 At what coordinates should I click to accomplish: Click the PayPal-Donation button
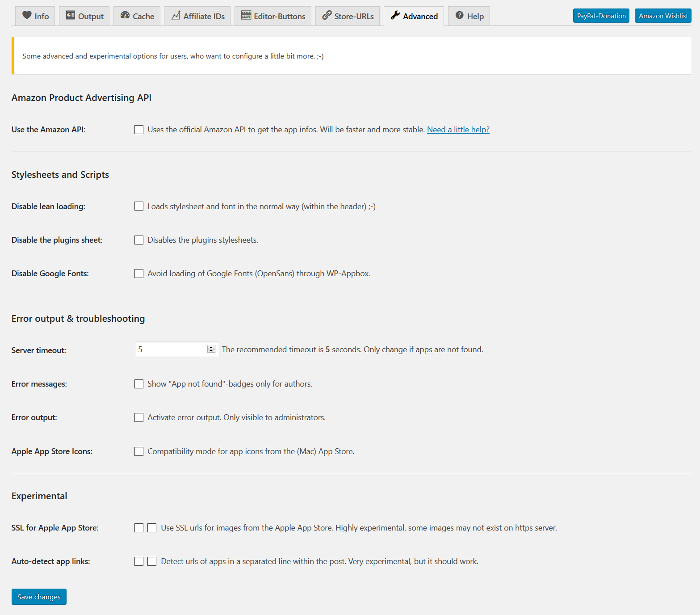(601, 16)
